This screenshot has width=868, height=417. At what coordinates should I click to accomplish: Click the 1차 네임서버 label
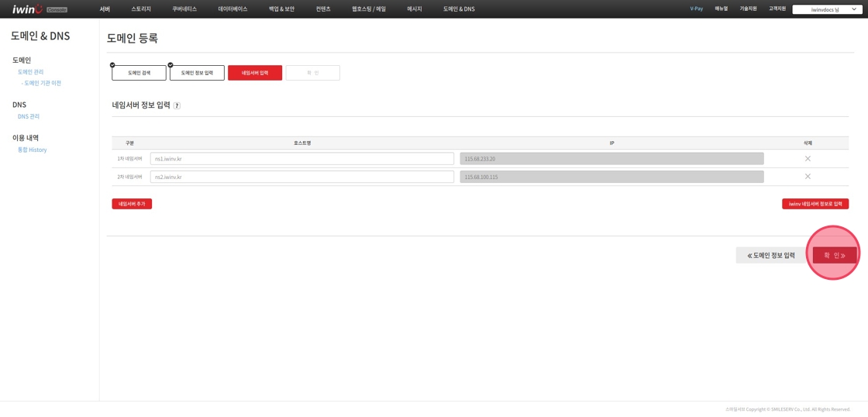tap(129, 160)
